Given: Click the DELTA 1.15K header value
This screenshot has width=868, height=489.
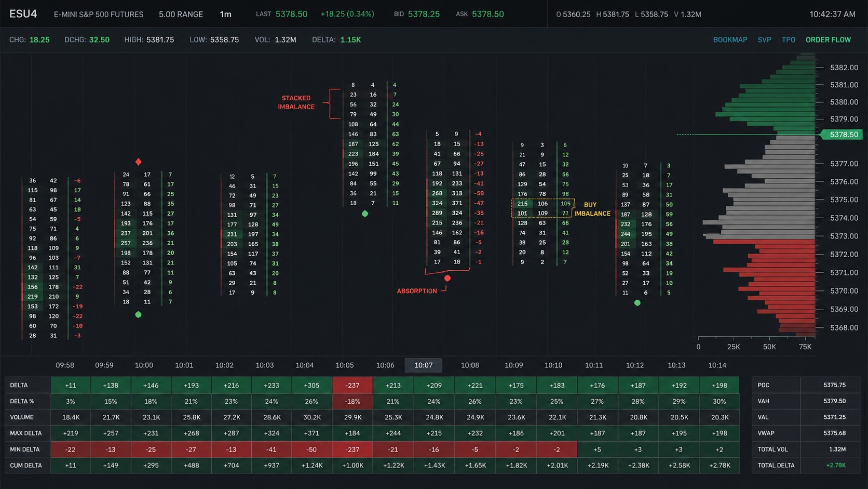Looking at the screenshot, I should pos(350,39).
